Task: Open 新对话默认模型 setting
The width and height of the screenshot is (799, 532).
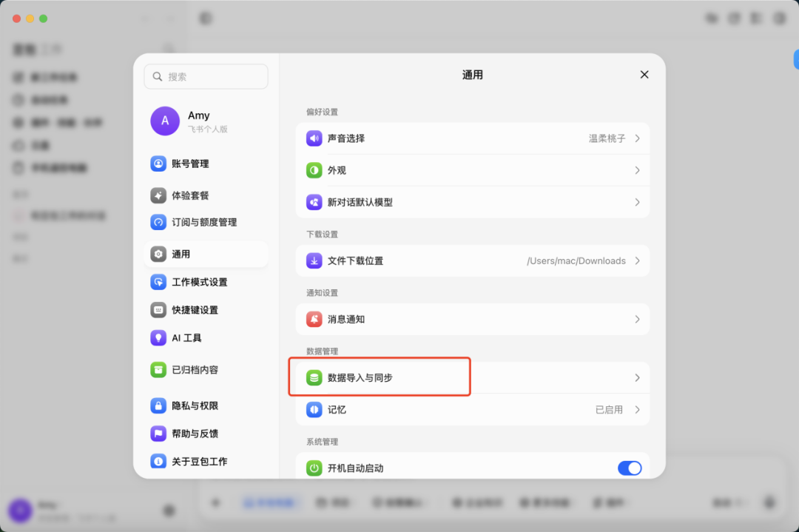Action: 472,202
